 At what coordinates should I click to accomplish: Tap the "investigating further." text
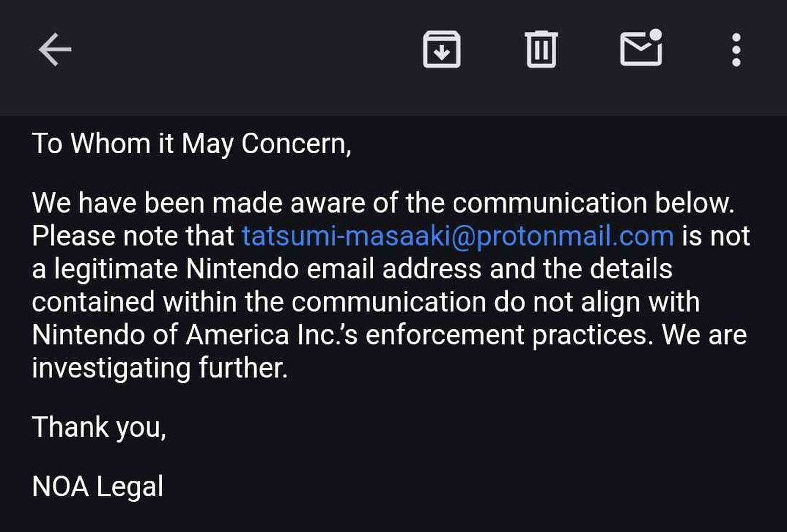tap(160, 367)
